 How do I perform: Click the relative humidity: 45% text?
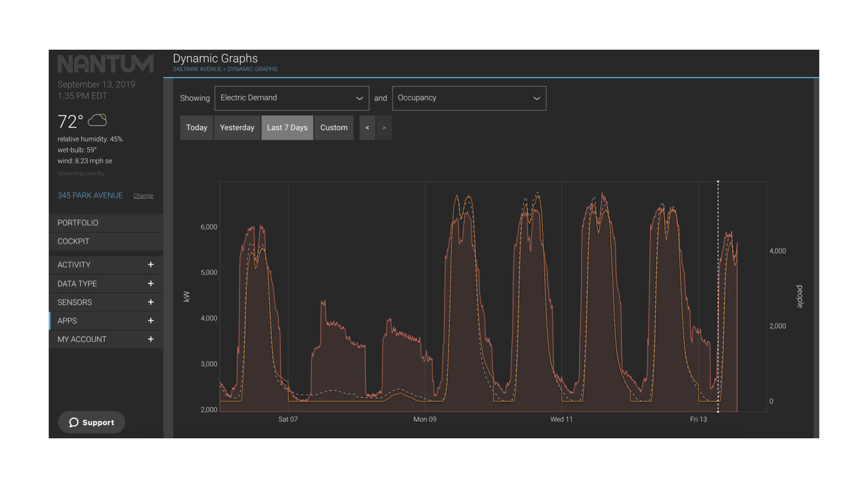(x=90, y=139)
